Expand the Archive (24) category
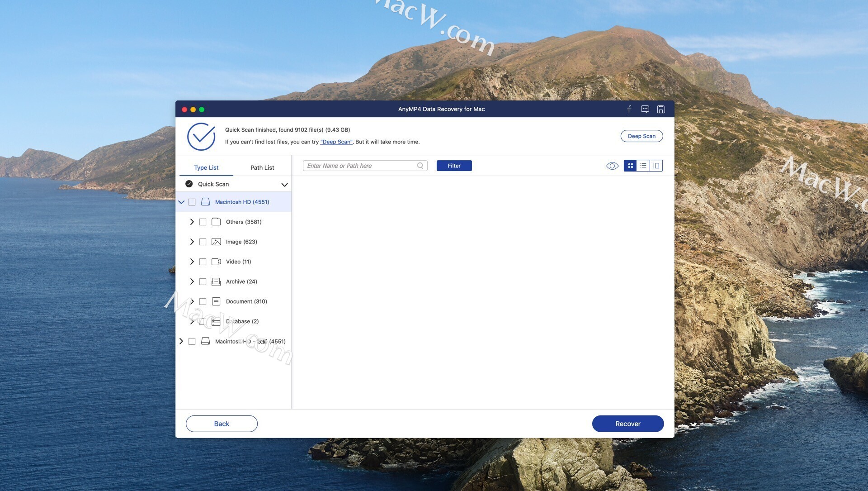Viewport: 868px width, 491px height. (192, 281)
